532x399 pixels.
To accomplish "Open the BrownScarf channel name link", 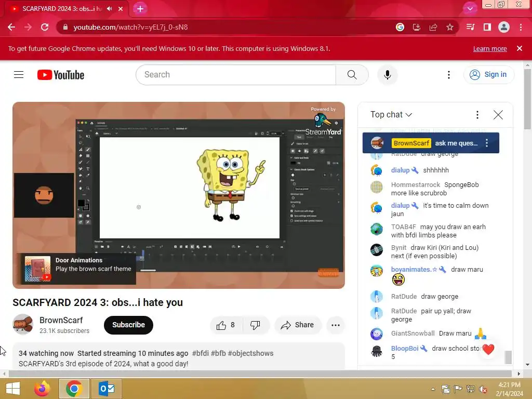I will pyautogui.click(x=61, y=320).
